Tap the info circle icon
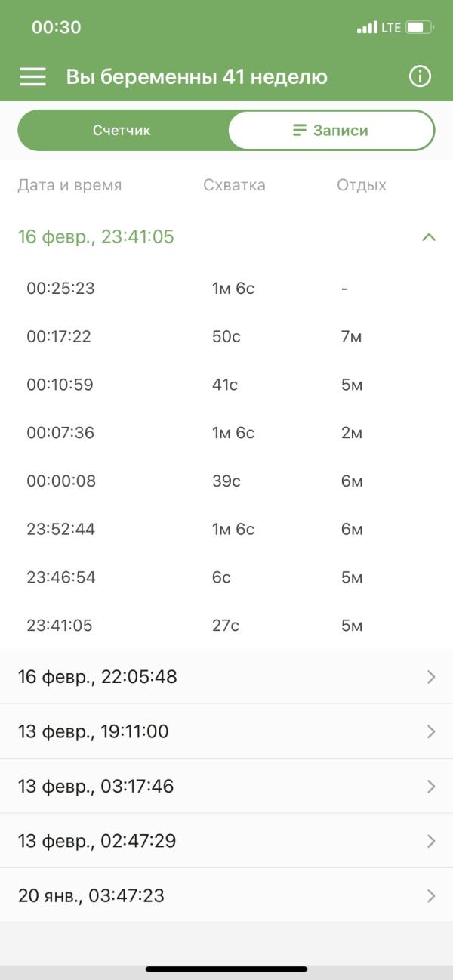Viewport: 453px width, 980px height. 420,76
